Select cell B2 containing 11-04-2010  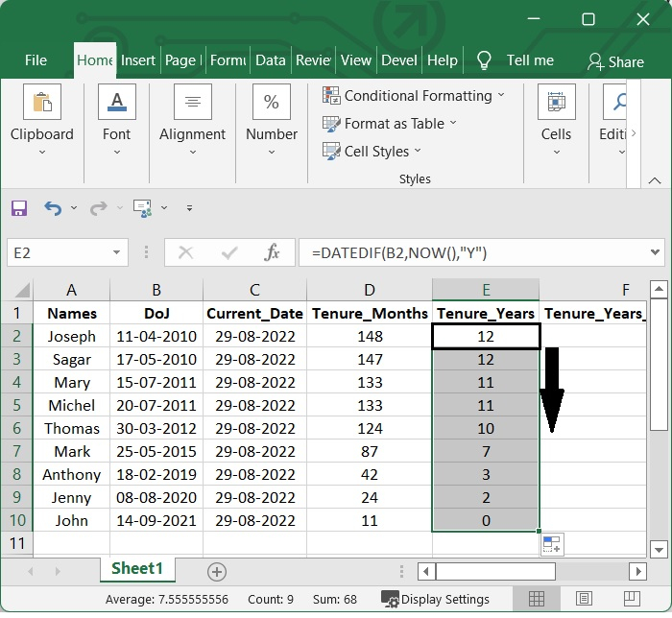(x=156, y=336)
